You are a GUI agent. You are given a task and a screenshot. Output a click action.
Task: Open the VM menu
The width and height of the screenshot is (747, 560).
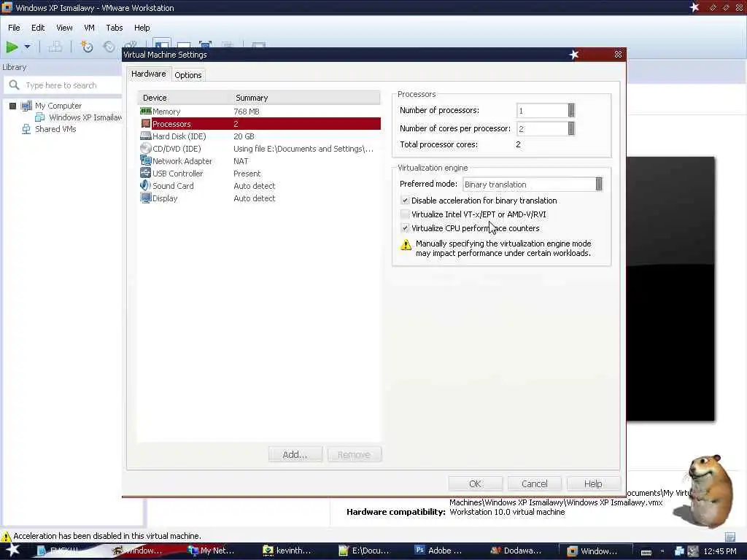(89, 28)
